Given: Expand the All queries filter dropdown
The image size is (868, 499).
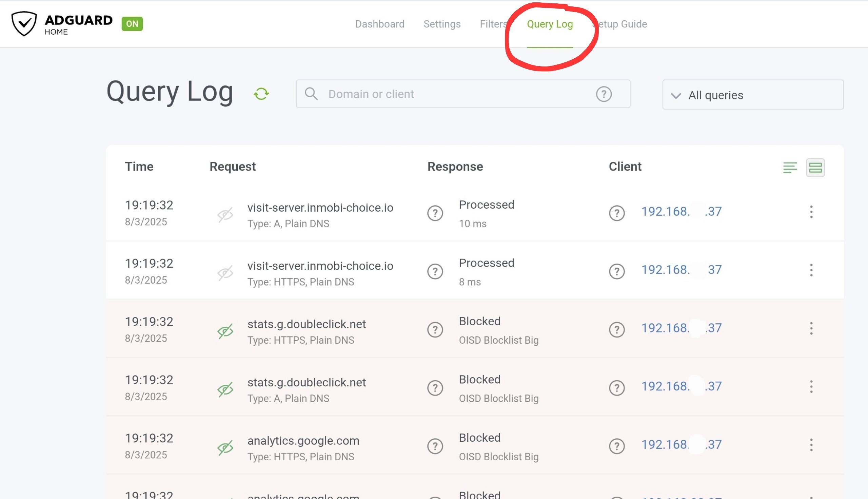Looking at the screenshot, I should coord(753,95).
